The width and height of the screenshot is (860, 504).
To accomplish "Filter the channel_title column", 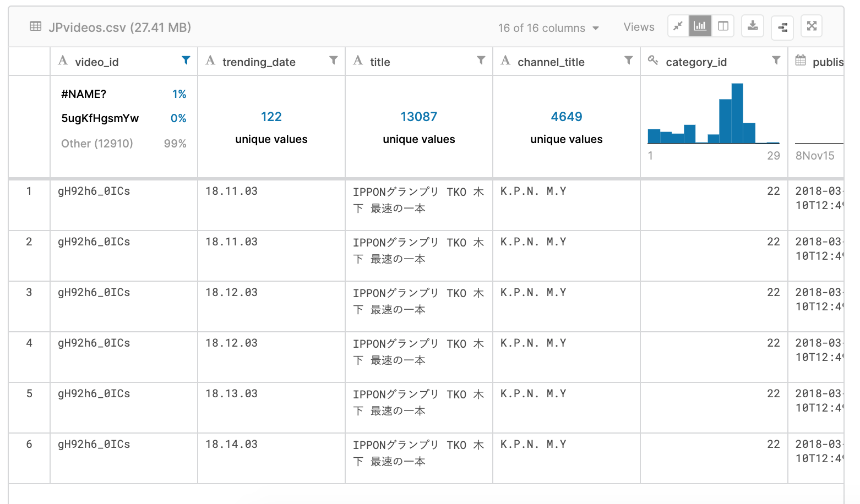I will click(629, 61).
